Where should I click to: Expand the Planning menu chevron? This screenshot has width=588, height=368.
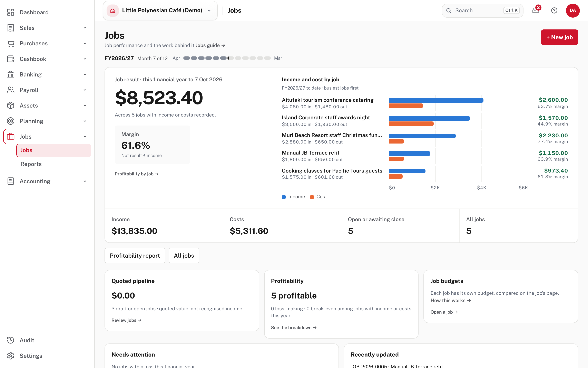[x=85, y=121]
